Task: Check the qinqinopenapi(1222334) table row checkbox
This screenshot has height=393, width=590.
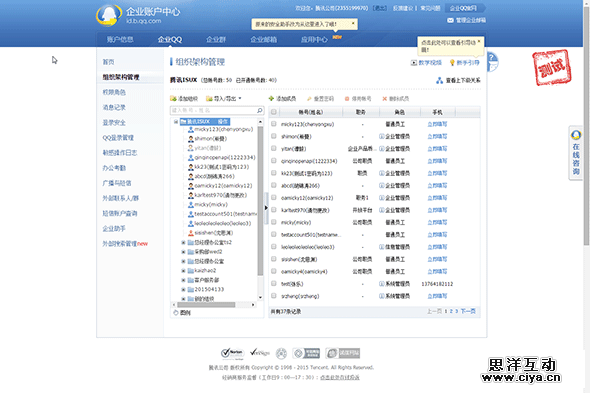Action: (274, 161)
